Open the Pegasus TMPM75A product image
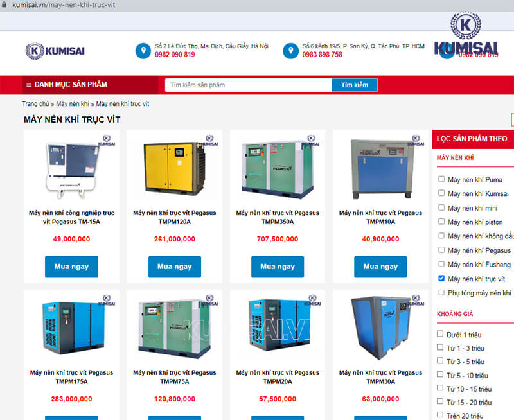Screen dimensions: 514x420 (175, 328)
